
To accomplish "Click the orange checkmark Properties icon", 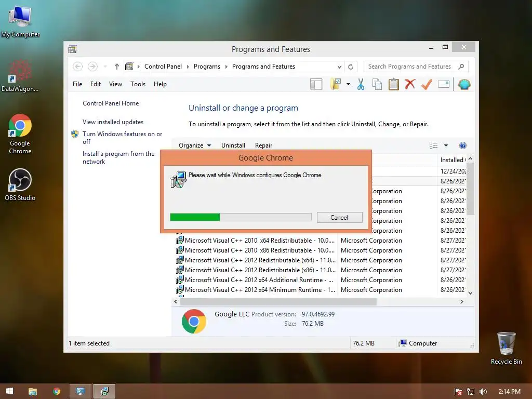I will [427, 84].
